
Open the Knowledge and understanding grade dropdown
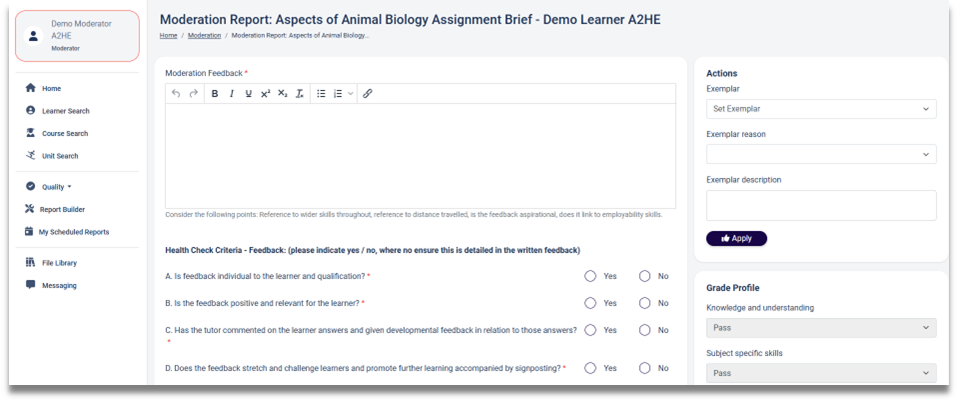click(x=820, y=328)
